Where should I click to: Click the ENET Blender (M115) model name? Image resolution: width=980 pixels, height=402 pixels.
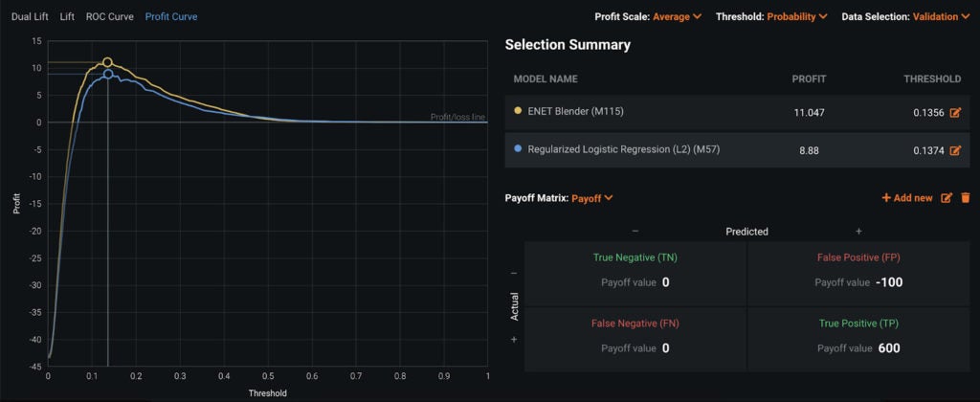click(575, 112)
